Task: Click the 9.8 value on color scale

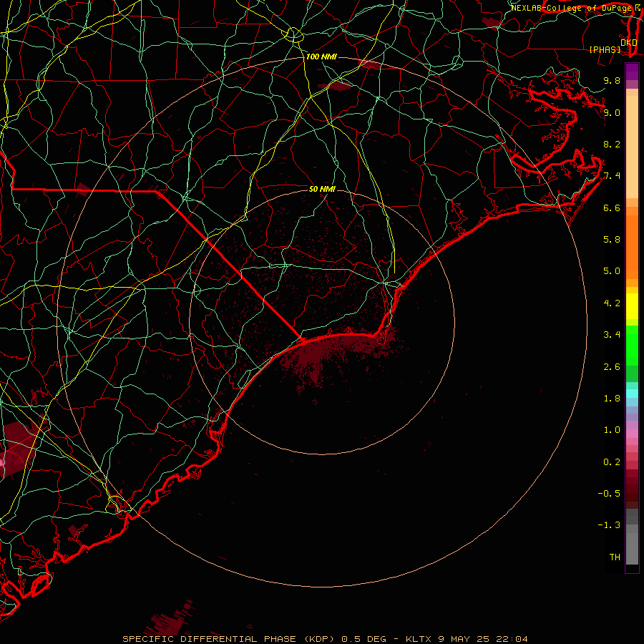Action: coord(612,81)
